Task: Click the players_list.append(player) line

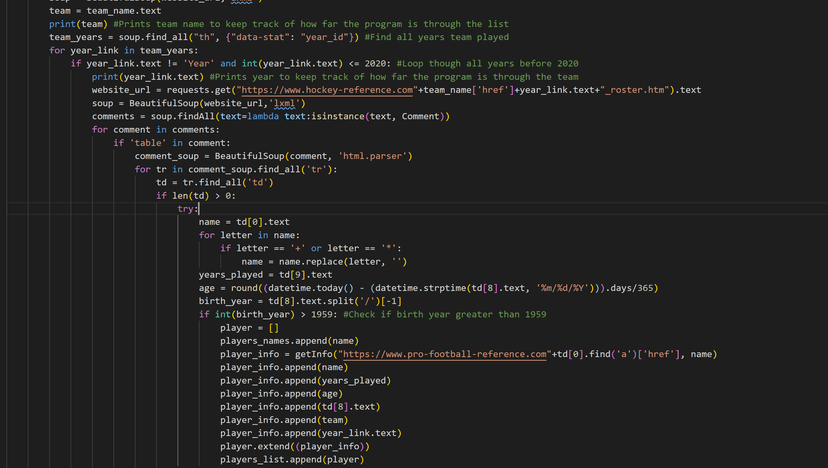Action: click(292, 460)
